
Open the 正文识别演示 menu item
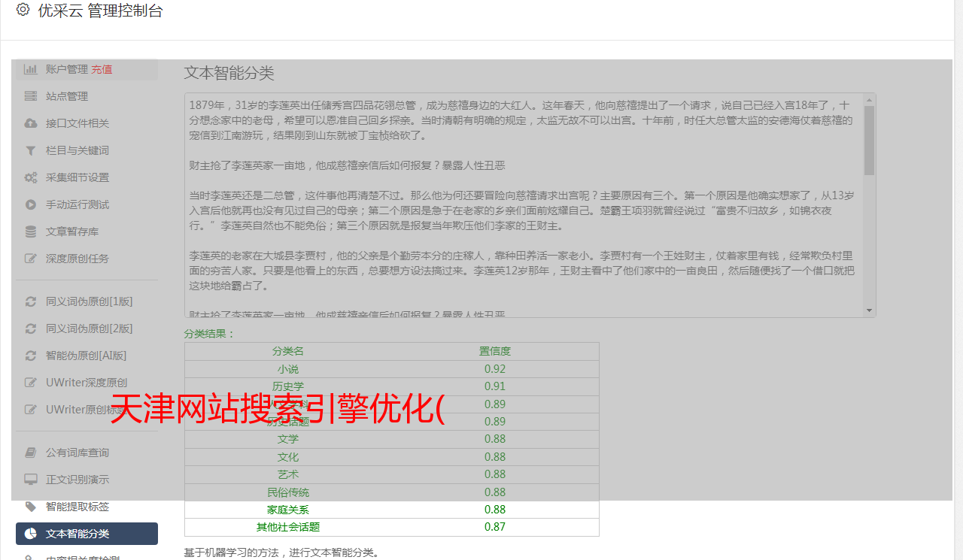tap(87, 480)
